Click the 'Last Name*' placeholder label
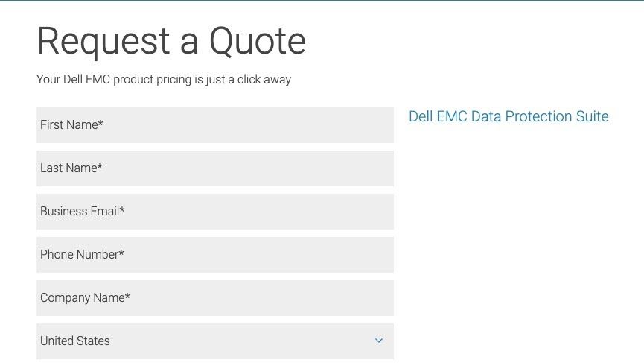 tap(70, 168)
